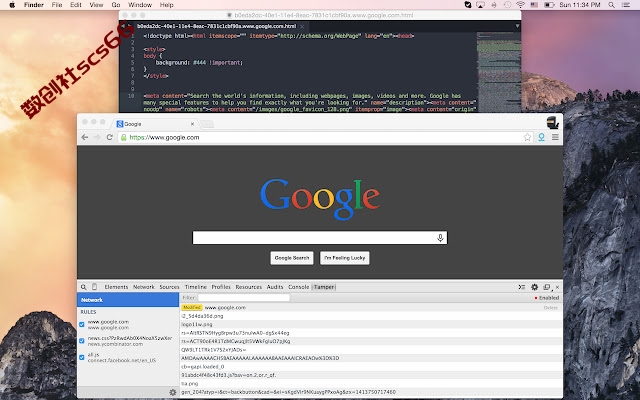Click the battery status icon
Screen dimensions: 640x400
click(x=549, y=5)
